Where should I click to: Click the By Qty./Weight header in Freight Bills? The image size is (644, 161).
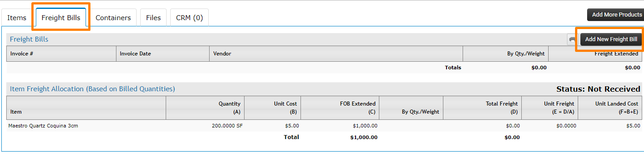[x=506, y=54]
